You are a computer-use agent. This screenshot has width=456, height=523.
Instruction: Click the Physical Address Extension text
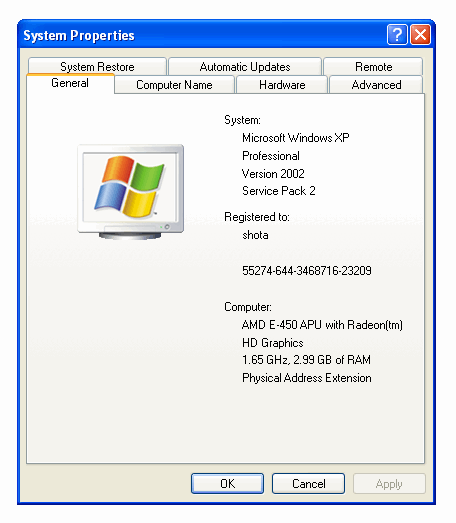(x=307, y=378)
